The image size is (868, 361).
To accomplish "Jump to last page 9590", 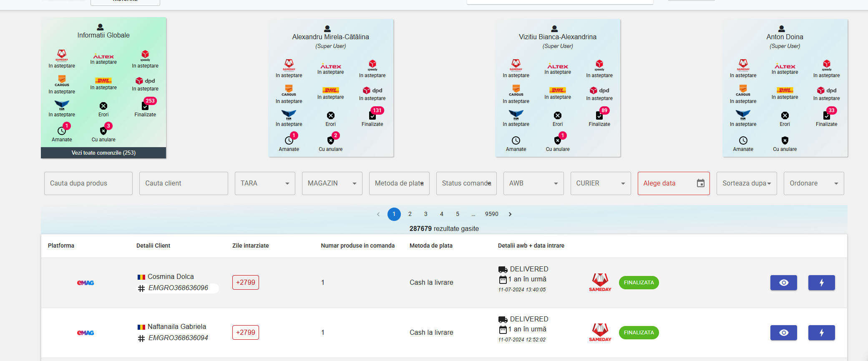I will coord(491,214).
